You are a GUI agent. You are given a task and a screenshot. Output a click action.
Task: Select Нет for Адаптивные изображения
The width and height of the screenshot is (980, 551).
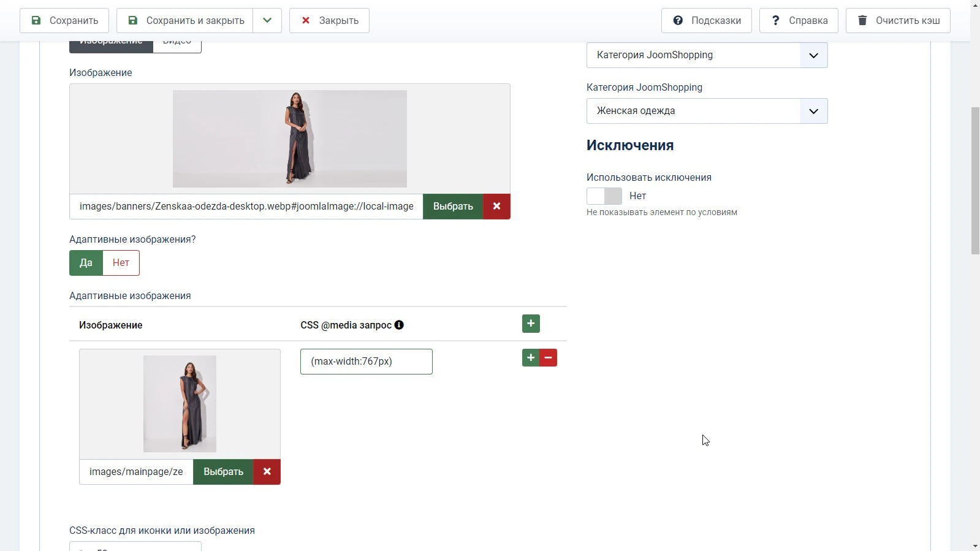click(121, 263)
